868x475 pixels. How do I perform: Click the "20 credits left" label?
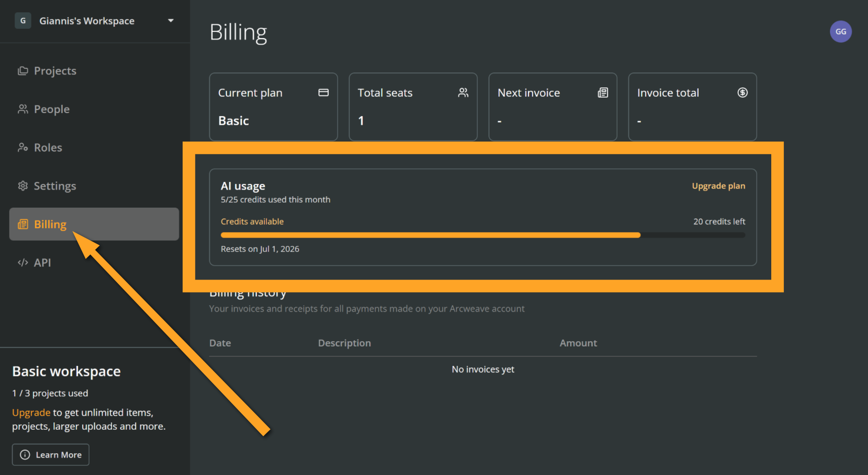719,222
